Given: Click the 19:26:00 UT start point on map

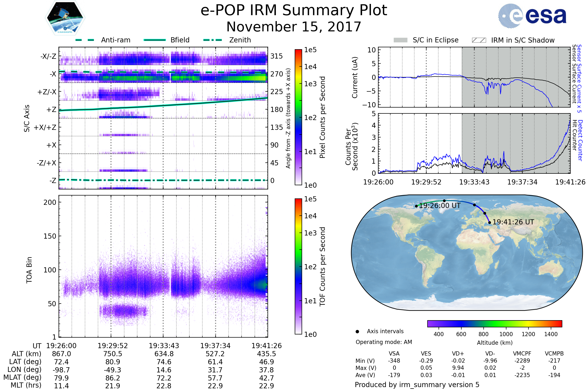Looking at the screenshot, I should (416, 206).
